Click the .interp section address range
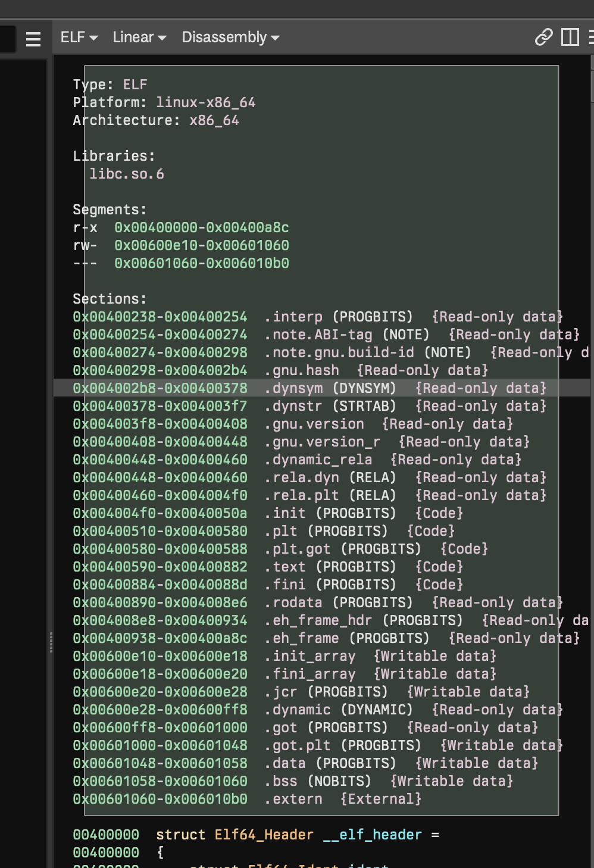 [160, 317]
